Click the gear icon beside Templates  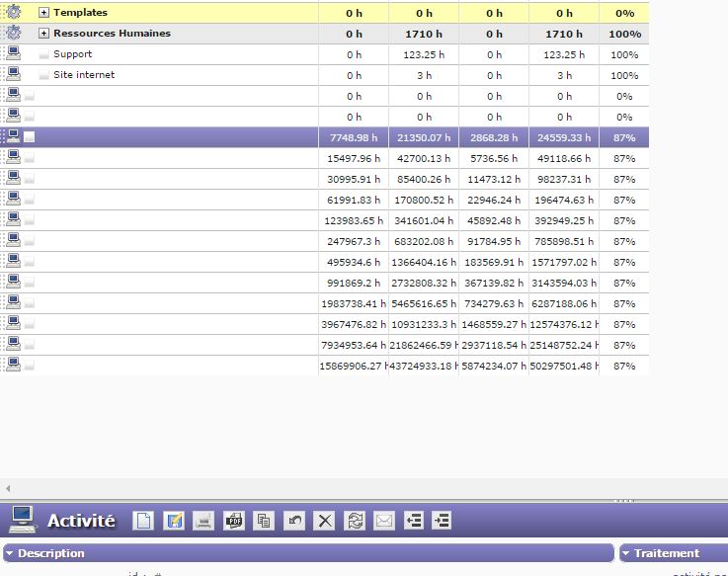pyautogui.click(x=13, y=13)
